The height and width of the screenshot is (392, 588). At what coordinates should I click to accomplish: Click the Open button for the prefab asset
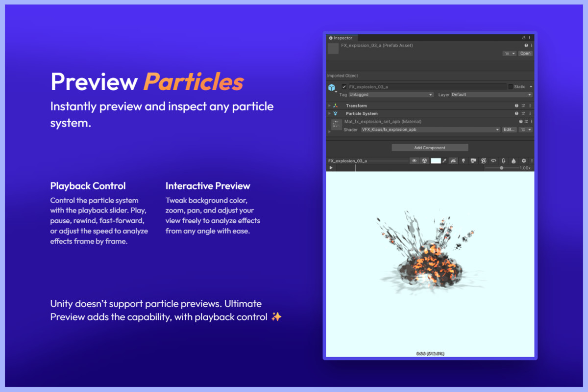[525, 53]
